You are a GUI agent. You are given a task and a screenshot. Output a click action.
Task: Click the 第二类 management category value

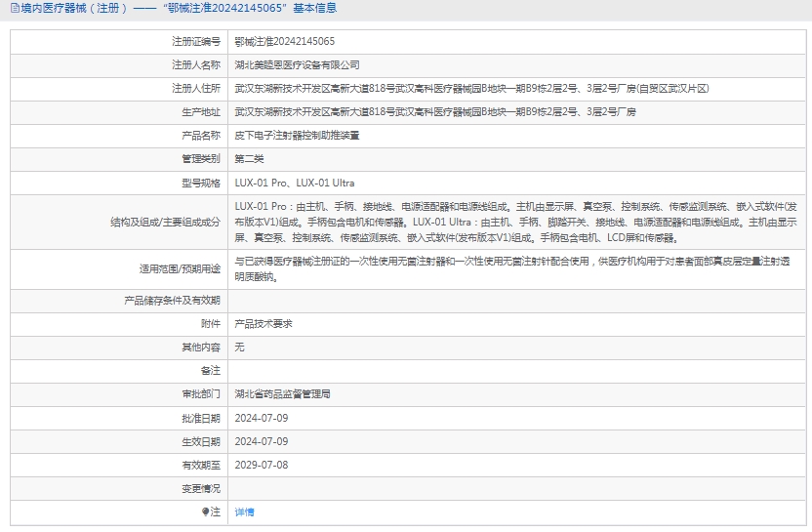(249, 159)
